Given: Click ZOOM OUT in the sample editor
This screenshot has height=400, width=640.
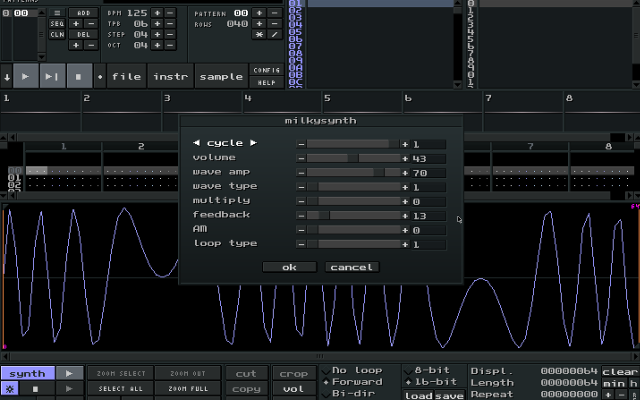Looking at the screenshot, I should [188, 373].
